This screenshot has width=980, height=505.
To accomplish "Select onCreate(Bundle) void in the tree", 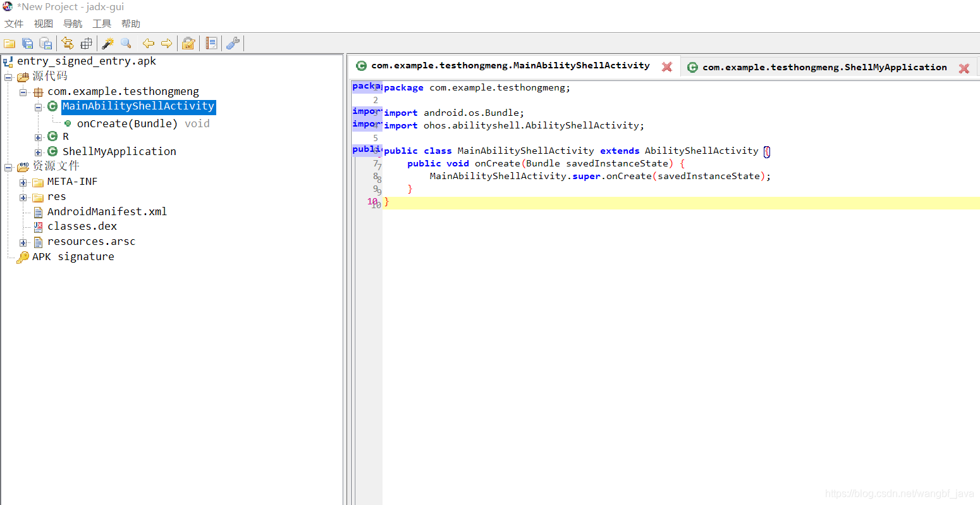I will coord(143,123).
